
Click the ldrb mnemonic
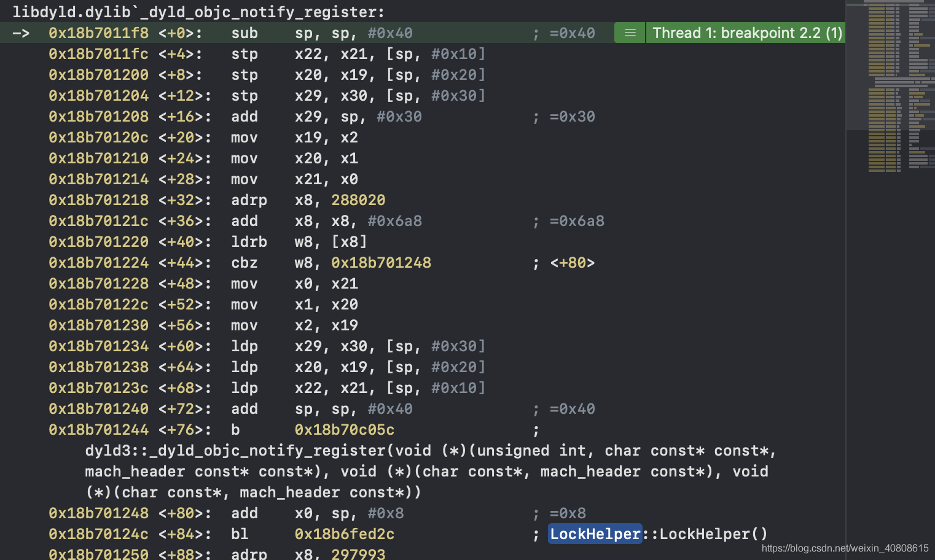pyautogui.click(x=249, y=242)
